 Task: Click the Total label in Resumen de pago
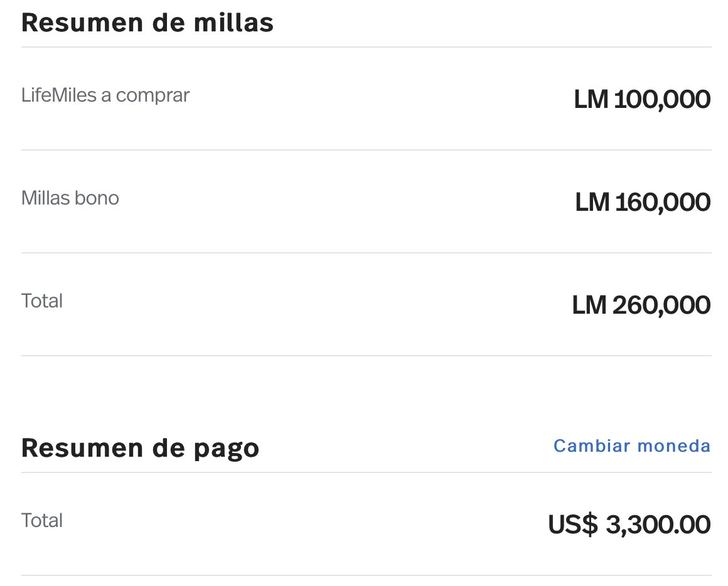[x=42, y=521]
